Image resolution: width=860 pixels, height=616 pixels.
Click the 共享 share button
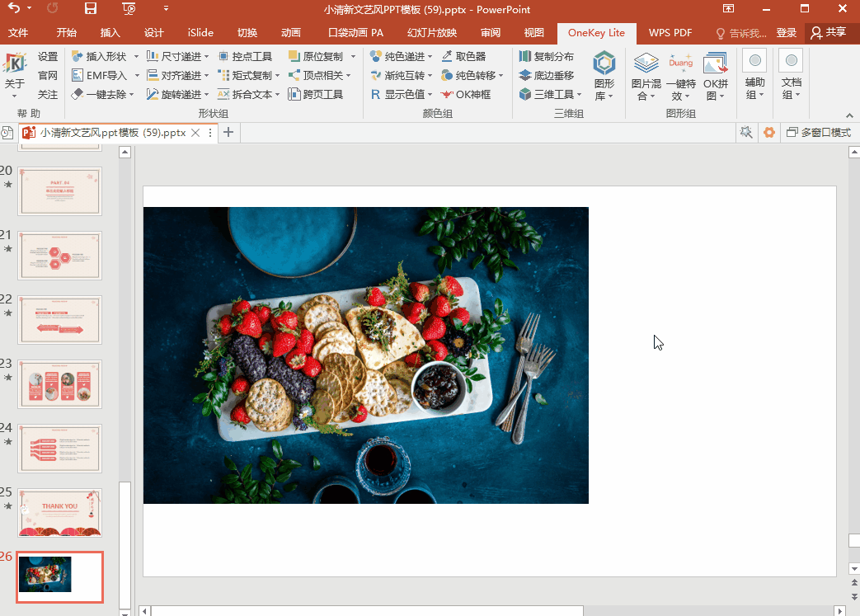pos(829,33)
